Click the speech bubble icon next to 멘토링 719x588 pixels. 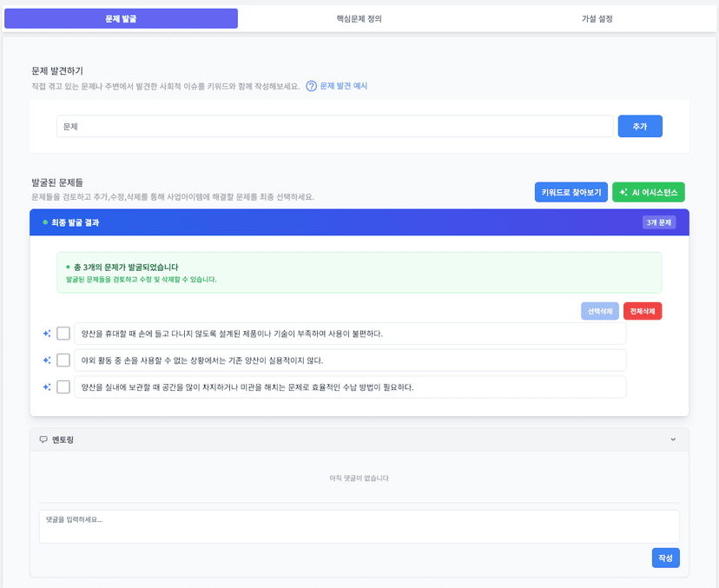pos(43,439)
